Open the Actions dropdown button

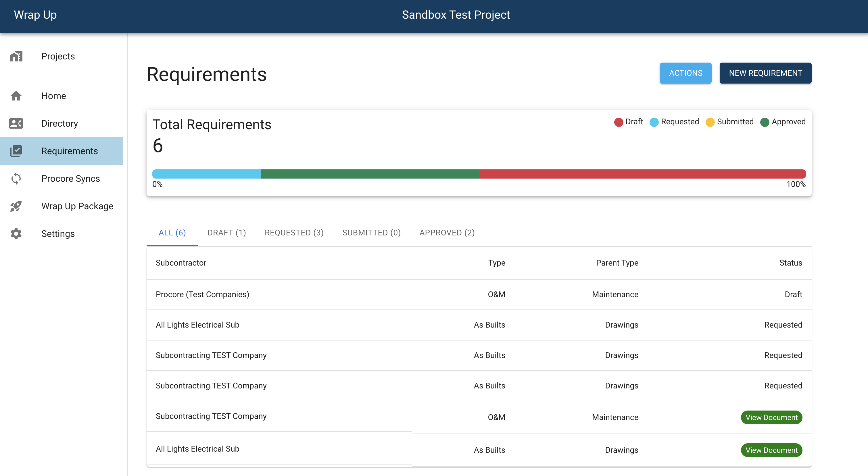[x=685, y=73]
